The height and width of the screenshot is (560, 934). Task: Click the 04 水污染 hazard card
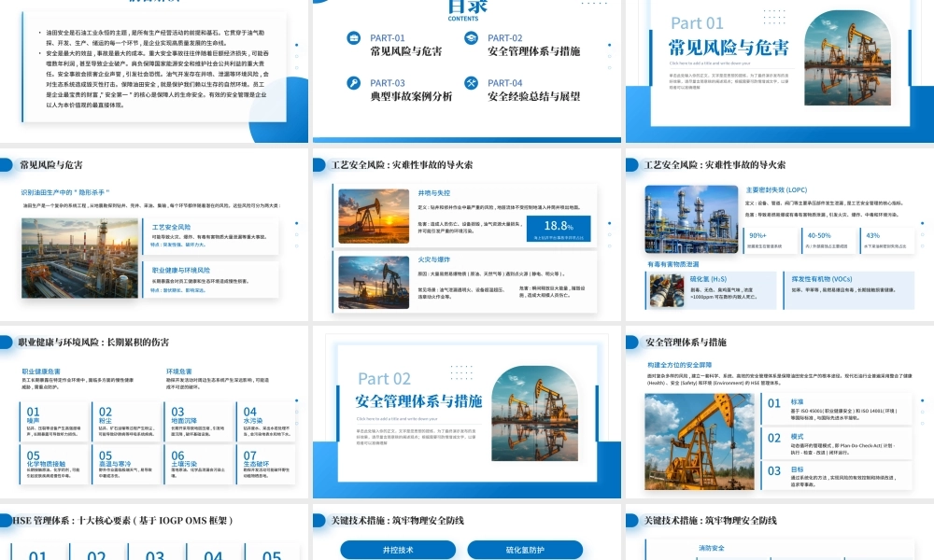coord(267,422)
